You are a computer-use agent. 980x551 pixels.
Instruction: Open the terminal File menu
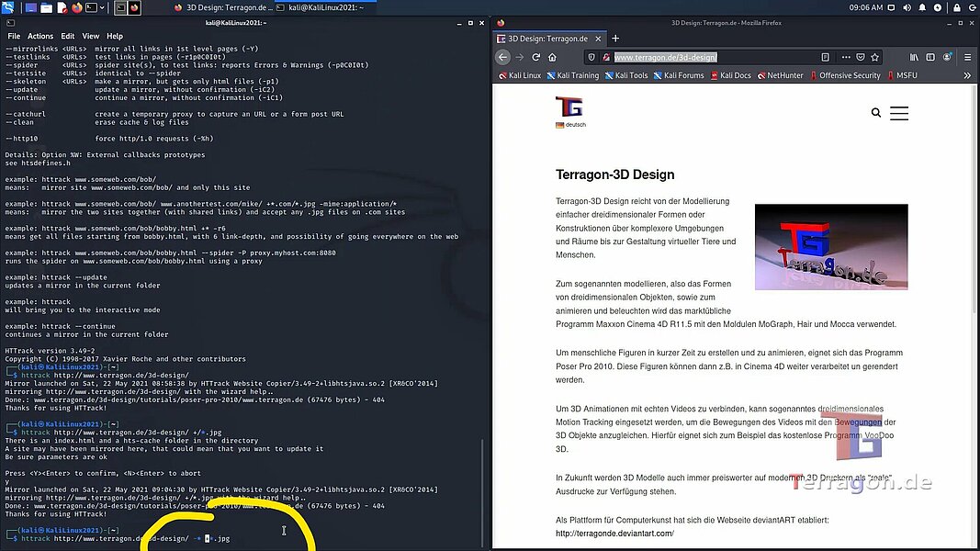[14, 36]
